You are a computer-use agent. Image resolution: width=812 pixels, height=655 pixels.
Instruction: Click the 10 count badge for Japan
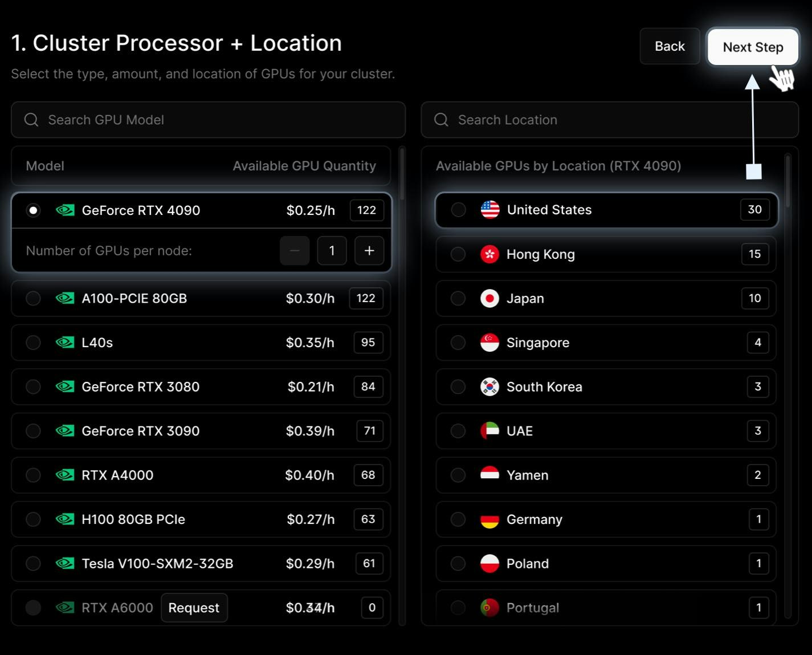point(755,298)
